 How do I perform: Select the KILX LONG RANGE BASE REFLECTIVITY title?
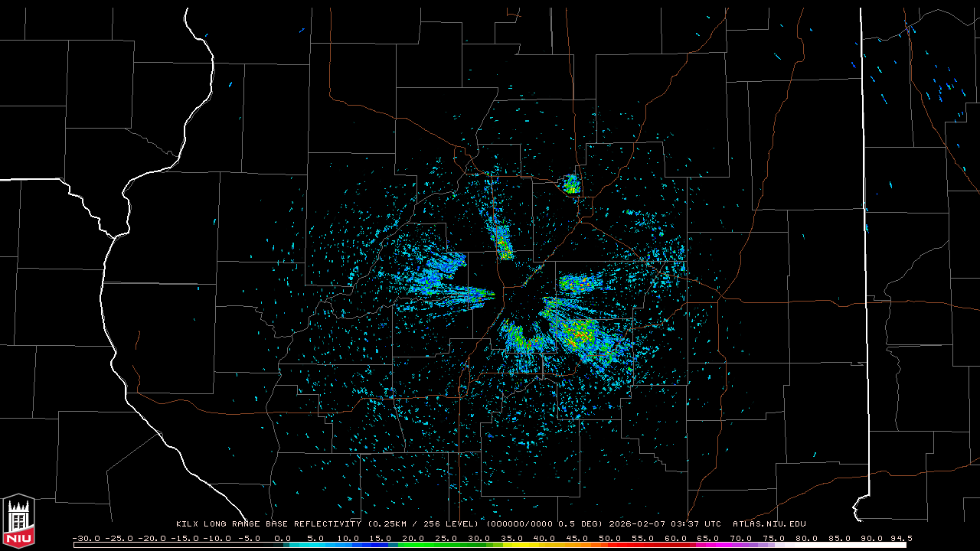[269, 523]
